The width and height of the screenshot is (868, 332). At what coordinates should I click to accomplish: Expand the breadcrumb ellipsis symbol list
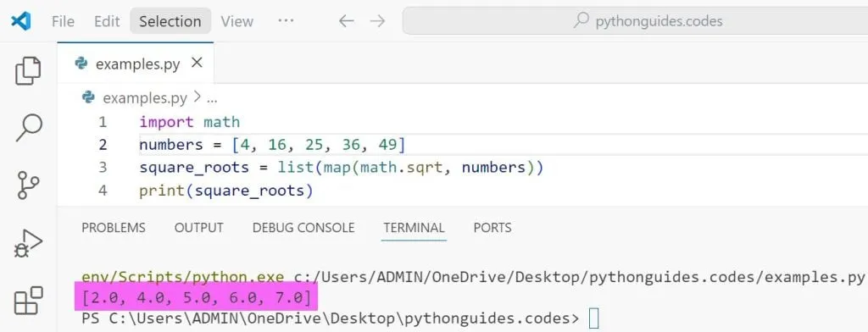212,100
